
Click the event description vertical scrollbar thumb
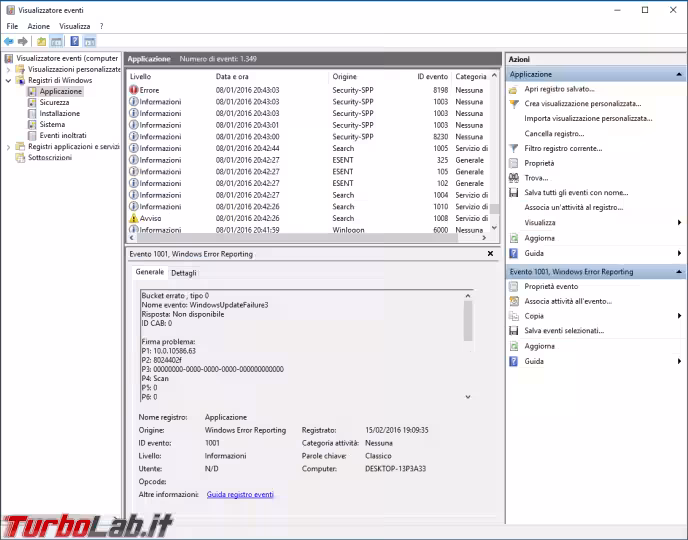point(468,321)
